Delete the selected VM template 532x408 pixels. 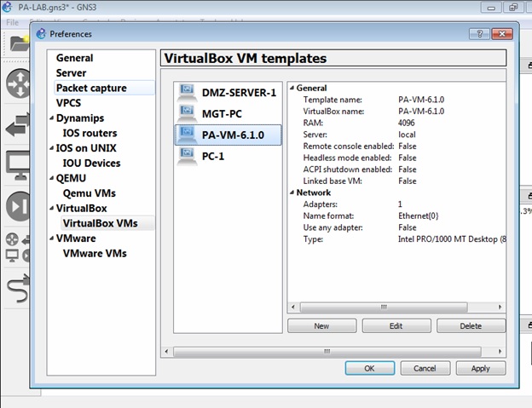(471, 325)
